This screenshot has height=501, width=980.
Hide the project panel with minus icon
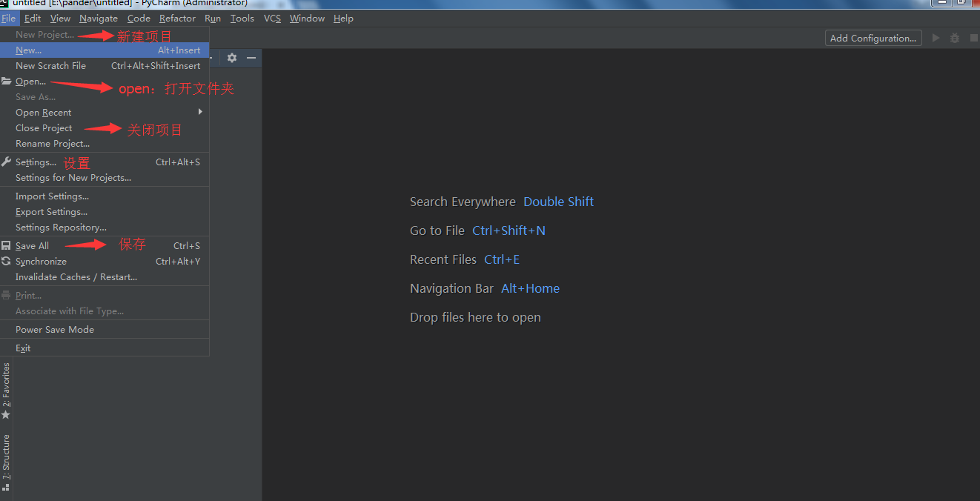click(251, 58)
